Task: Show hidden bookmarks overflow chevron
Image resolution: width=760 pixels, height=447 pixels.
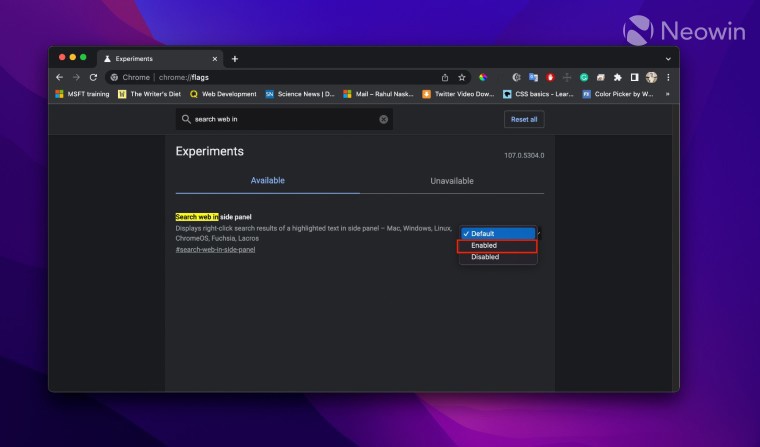Action: [667, 94]
